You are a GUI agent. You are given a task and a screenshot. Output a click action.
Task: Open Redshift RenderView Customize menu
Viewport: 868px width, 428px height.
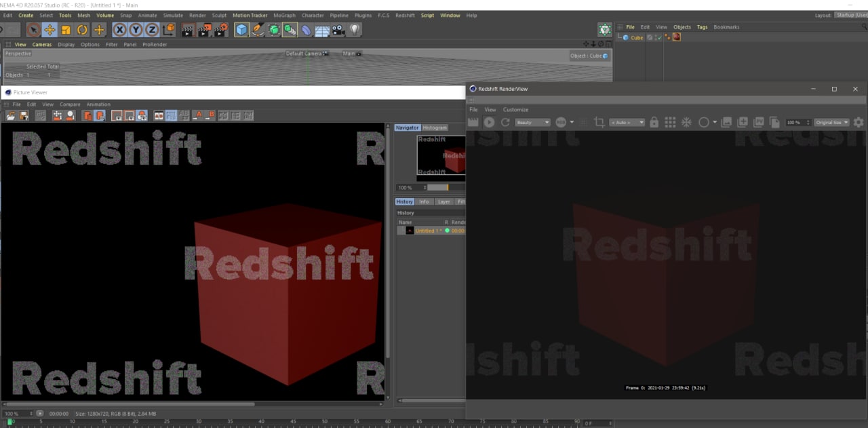point(515,110)
